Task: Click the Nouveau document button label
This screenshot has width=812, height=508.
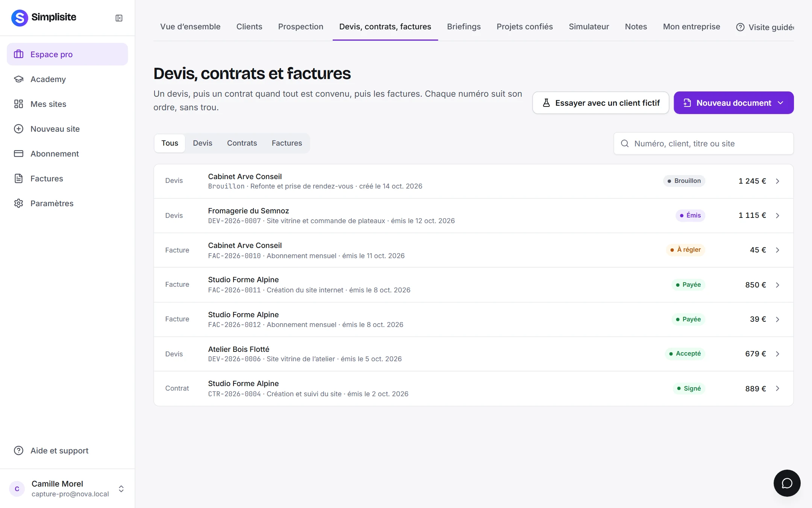Action: coord(734,103)
